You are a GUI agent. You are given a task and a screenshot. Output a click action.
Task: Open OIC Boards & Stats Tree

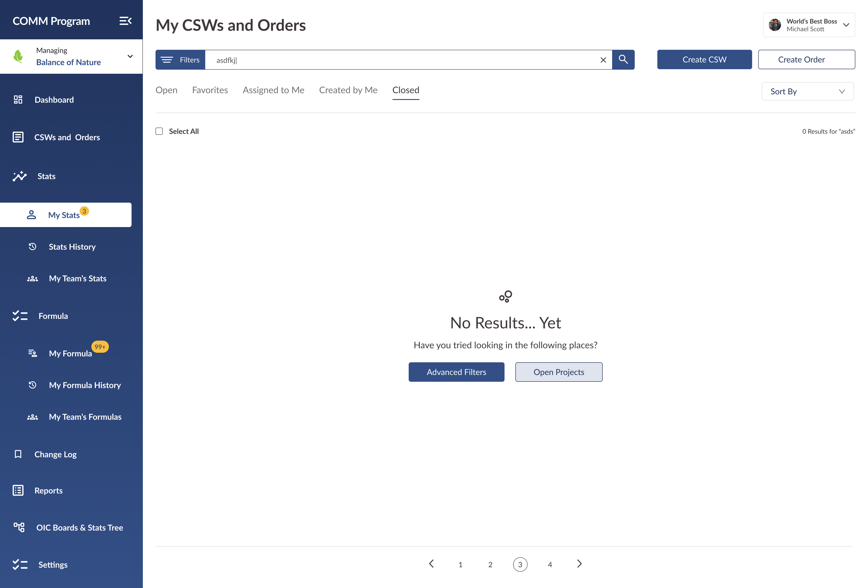click(79, 527)
